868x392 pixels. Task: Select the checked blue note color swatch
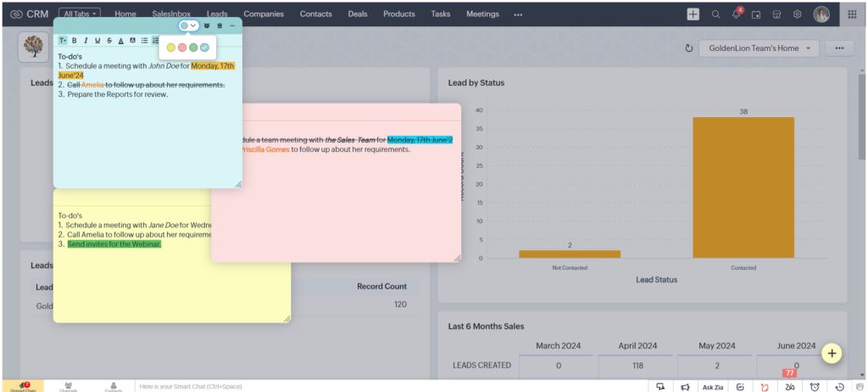coord(205,48)
